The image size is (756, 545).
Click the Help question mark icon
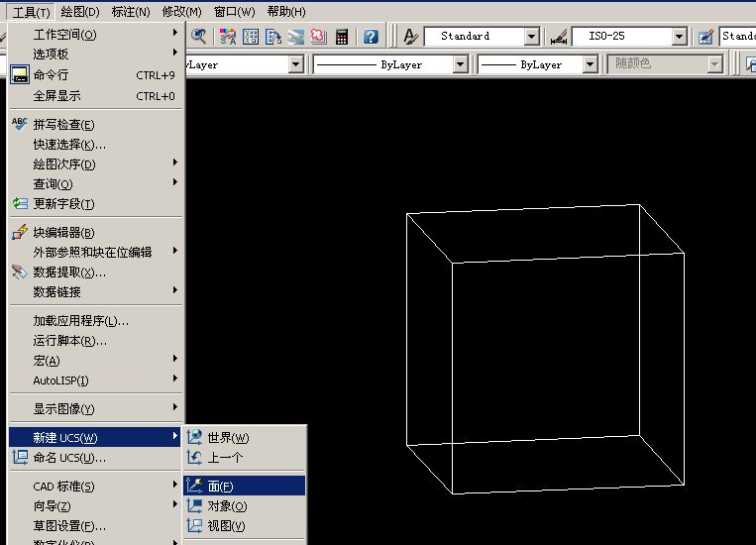(371, 37)
